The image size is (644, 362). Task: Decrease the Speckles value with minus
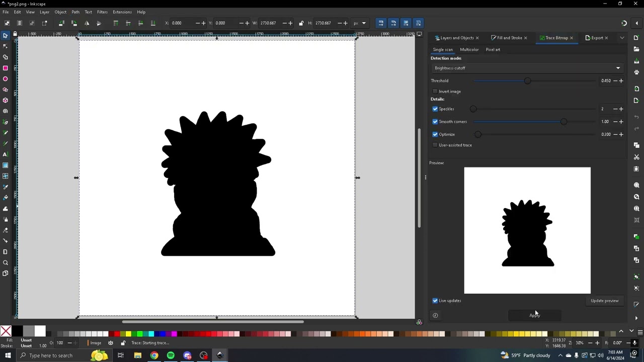615,109
